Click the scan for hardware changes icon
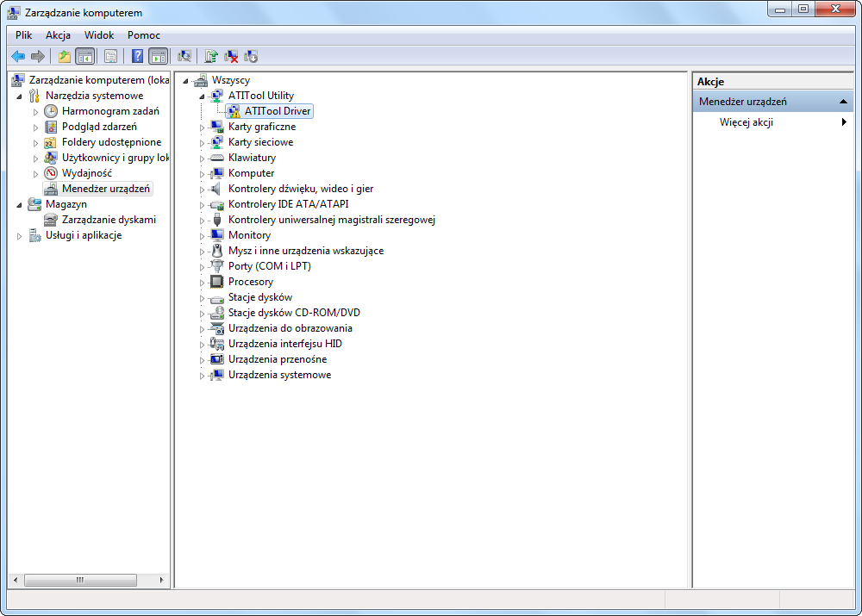 tap(184, 56)
